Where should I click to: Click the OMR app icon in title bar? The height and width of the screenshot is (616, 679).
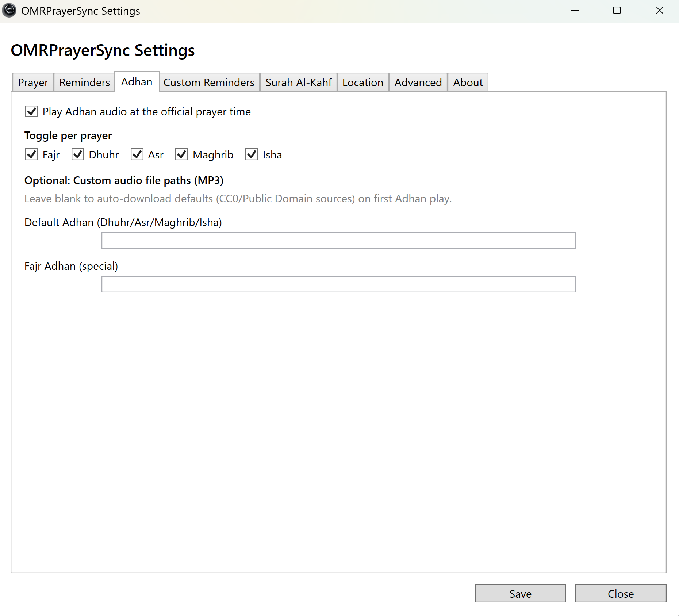click(x=9, y=10)
